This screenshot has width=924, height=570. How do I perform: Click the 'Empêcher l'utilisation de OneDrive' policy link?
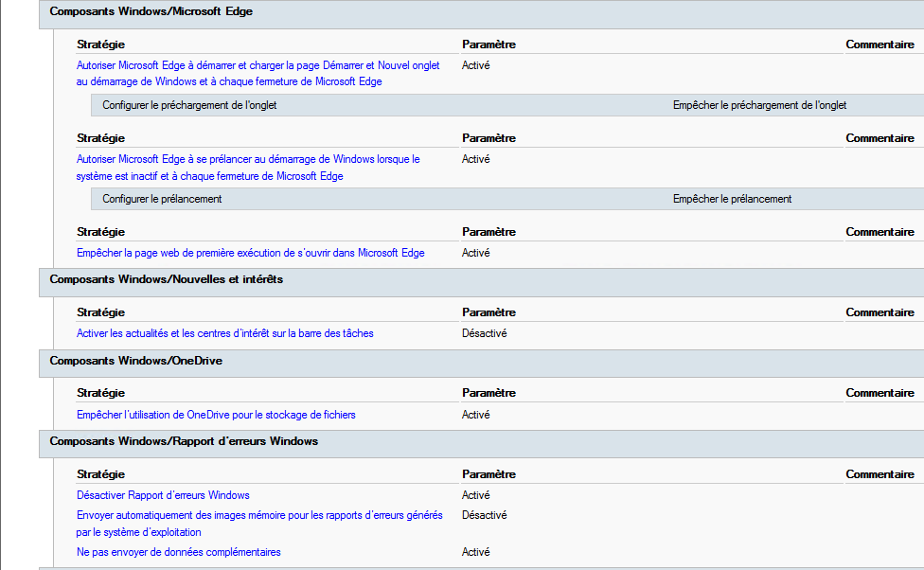216,416
